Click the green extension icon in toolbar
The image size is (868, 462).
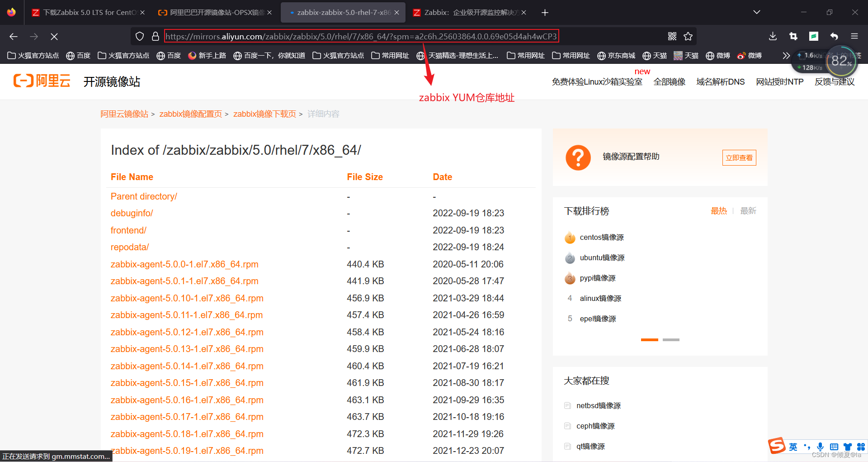[x=814, y=36]
